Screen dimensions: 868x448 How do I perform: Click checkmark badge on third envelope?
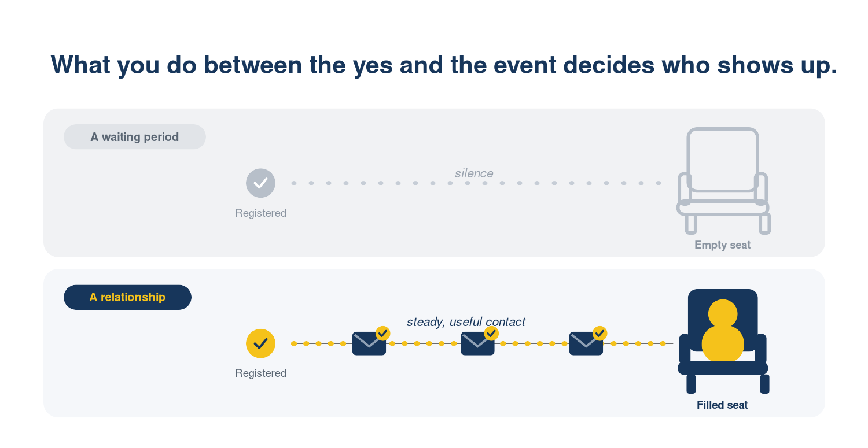tap(600, 333)
